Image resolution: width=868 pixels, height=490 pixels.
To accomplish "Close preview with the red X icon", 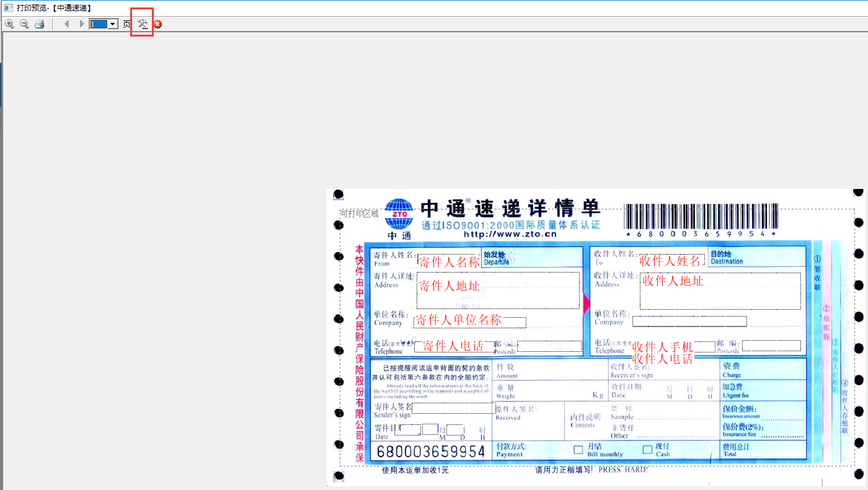I will pyautogui.click(x=157, y=24).
